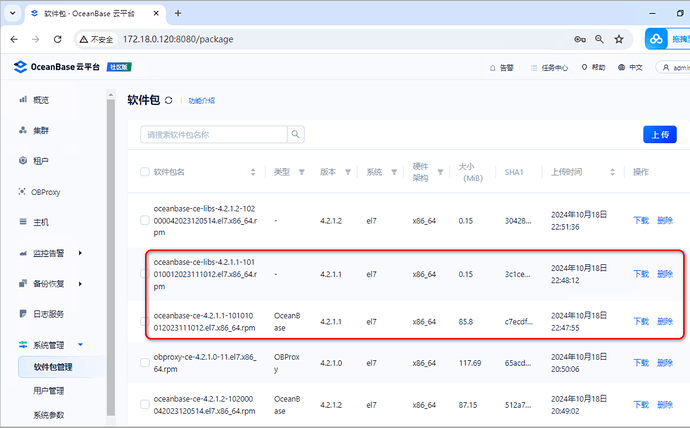Viewport: 690px width, 428px height.
Task: Click the address bar URL
Action: (178, 39)
